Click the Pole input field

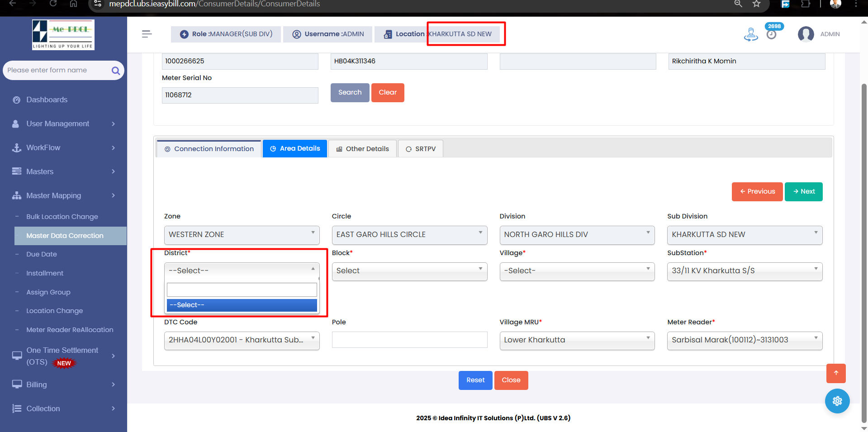click(x=409, y=340)
